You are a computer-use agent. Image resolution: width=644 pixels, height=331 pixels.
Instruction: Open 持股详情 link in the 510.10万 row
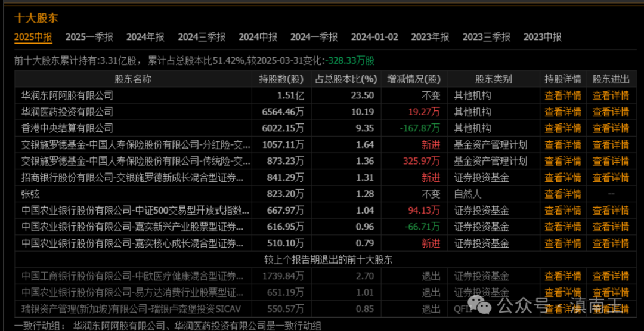563,243
